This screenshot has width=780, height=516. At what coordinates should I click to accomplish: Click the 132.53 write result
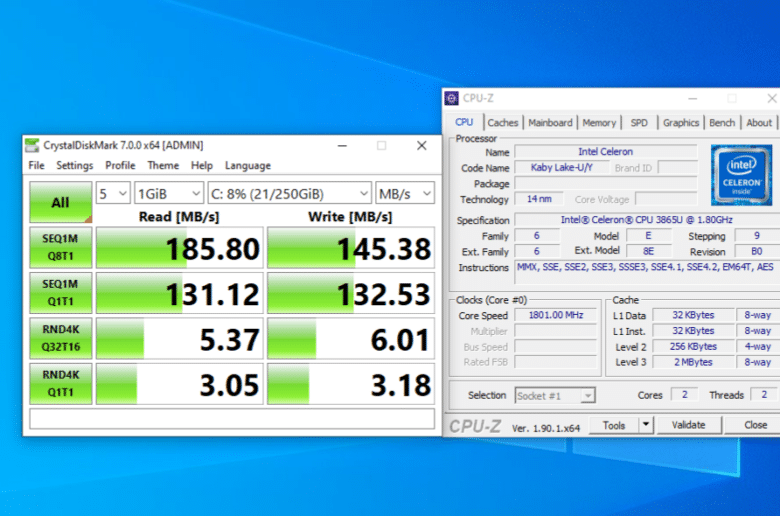351,293
